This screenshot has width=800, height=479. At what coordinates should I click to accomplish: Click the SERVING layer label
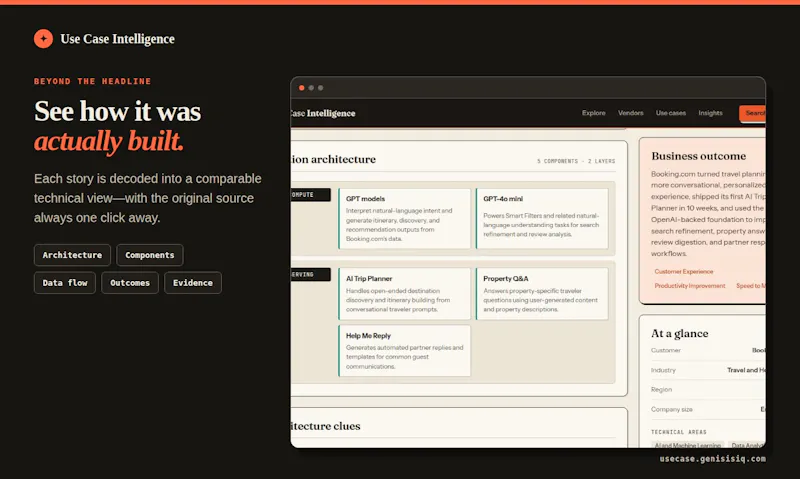tap(310, 274)
